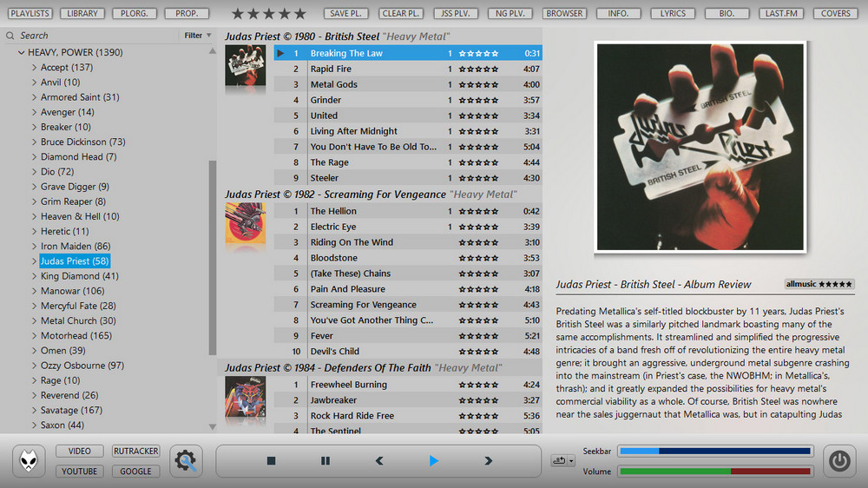Viewport: 868px width, 488px height.
Task: Click the RUTRACKER search button
Action: click(136, 452)
